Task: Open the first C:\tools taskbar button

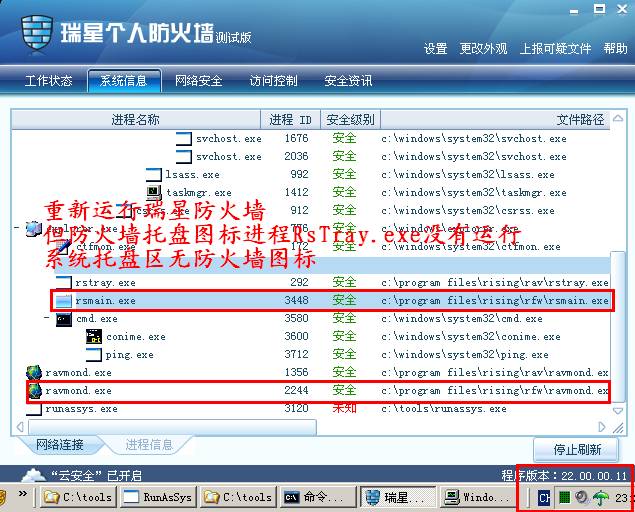Action: click(x=79, y=497)
